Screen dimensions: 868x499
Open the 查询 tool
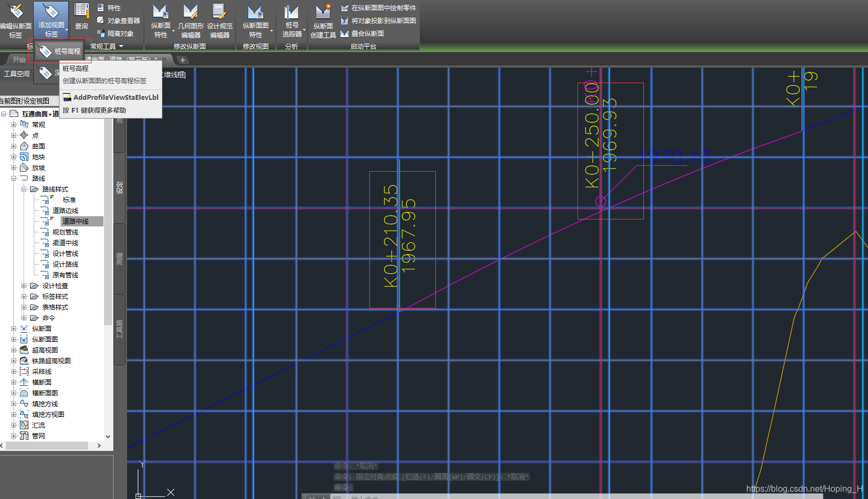(x=81, y=17)
